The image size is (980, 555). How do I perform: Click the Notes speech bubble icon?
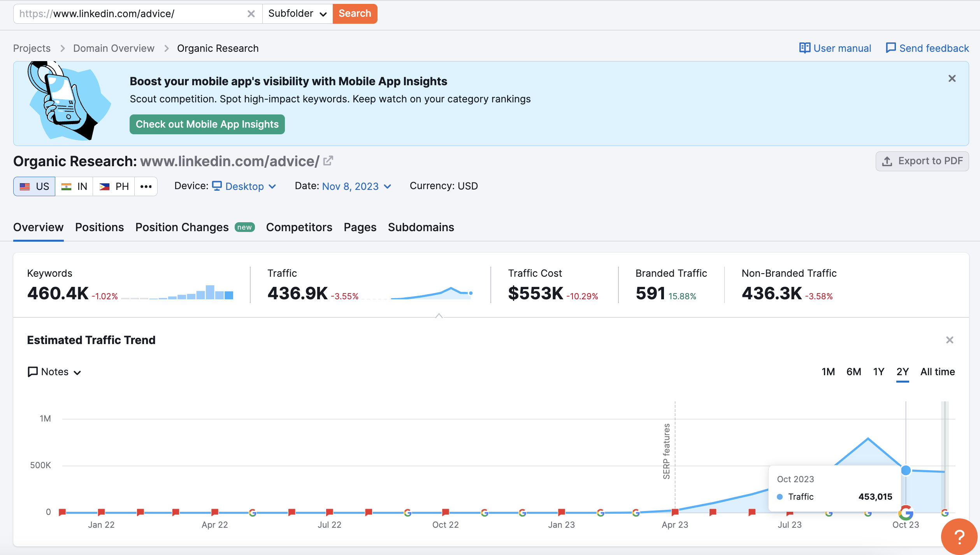click(x=33, y=372)
